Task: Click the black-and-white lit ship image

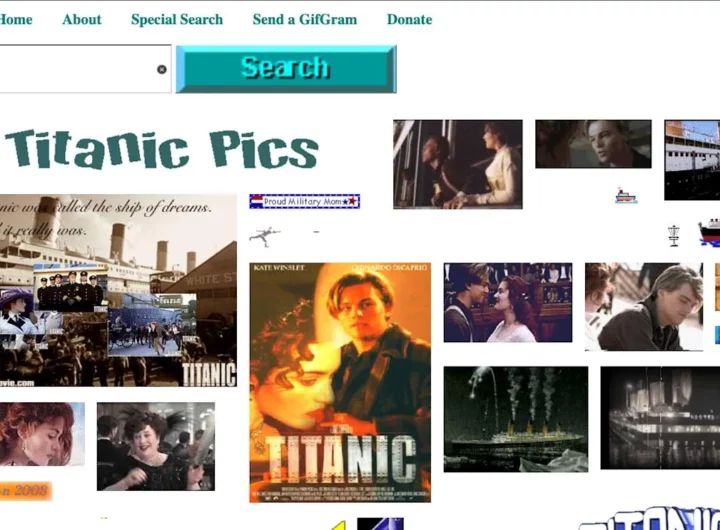Action: pyautogui.click(x=660, y=418)
